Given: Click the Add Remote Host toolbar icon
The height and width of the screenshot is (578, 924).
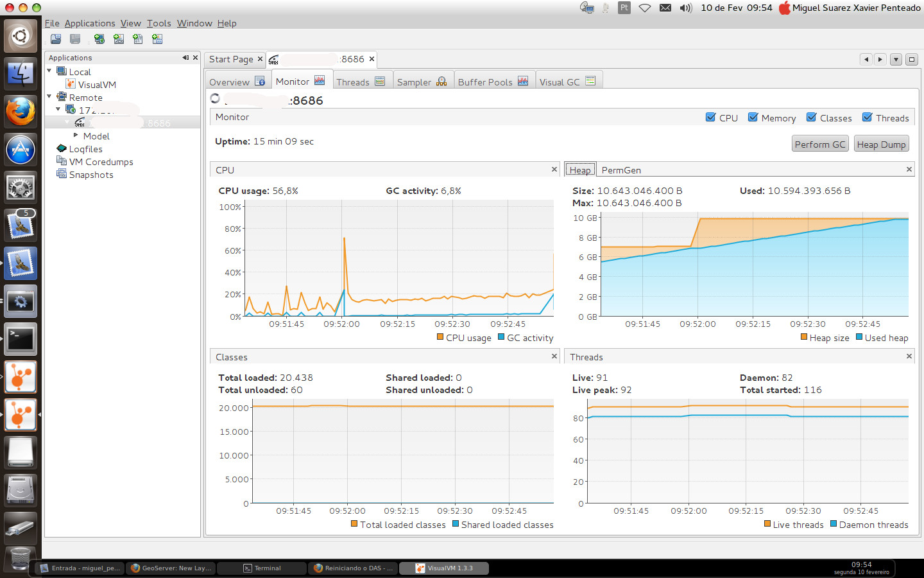Looking at the screenshot, I should click(x=99, y=39).
